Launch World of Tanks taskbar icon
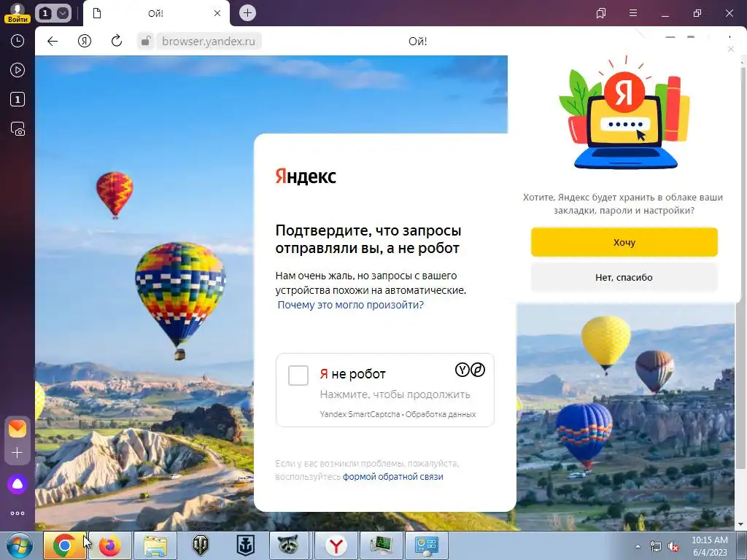The height and width of the screenshot is (560, 747). coord(201,545)
